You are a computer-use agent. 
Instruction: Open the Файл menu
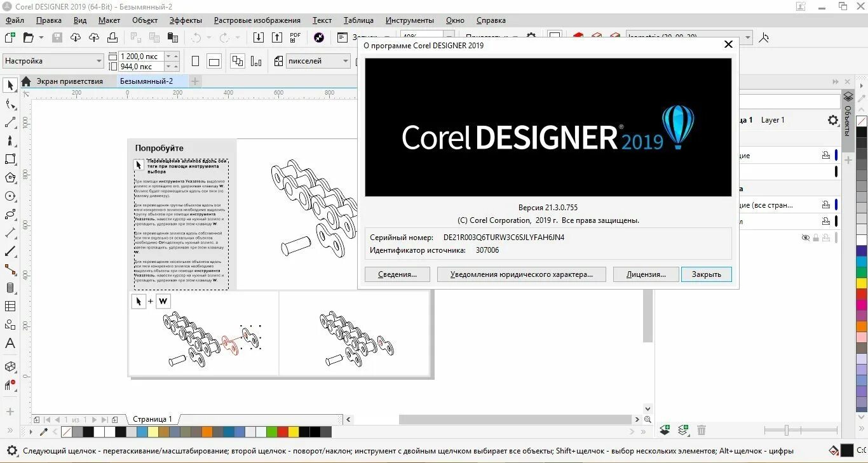point(15,20)
